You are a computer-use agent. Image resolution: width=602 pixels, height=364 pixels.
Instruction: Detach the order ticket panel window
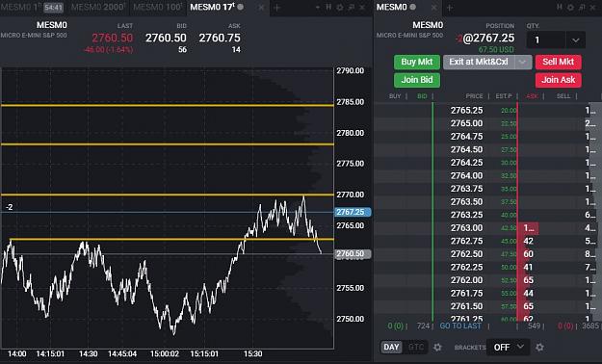click(582, 8)
